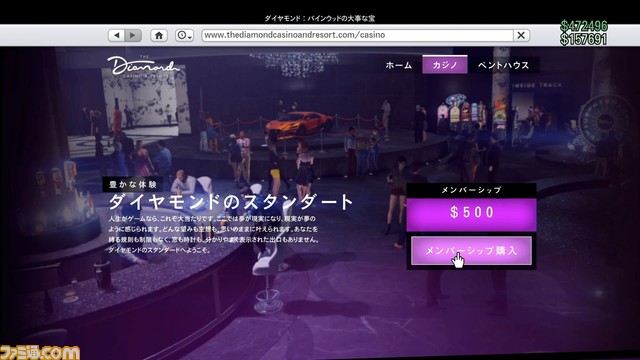
Task: Open the browser history clock dropdown
Action: [x=184, y=35]
